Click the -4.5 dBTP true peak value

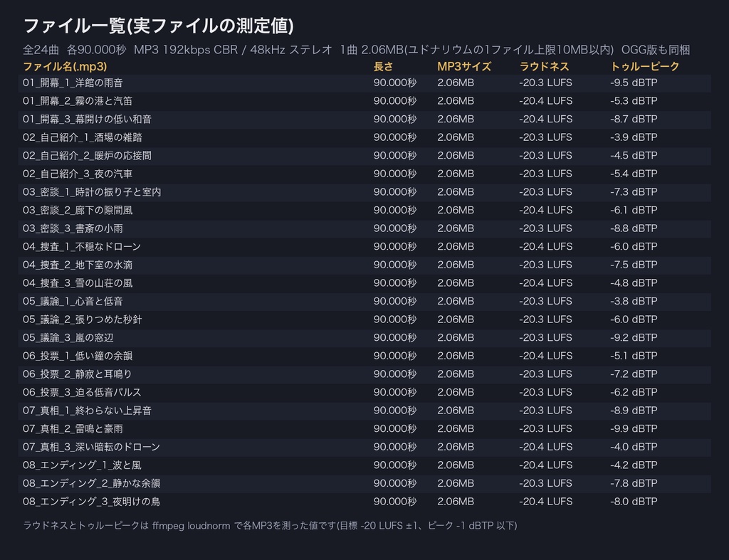pyautogui.click(x=634, y=155)
